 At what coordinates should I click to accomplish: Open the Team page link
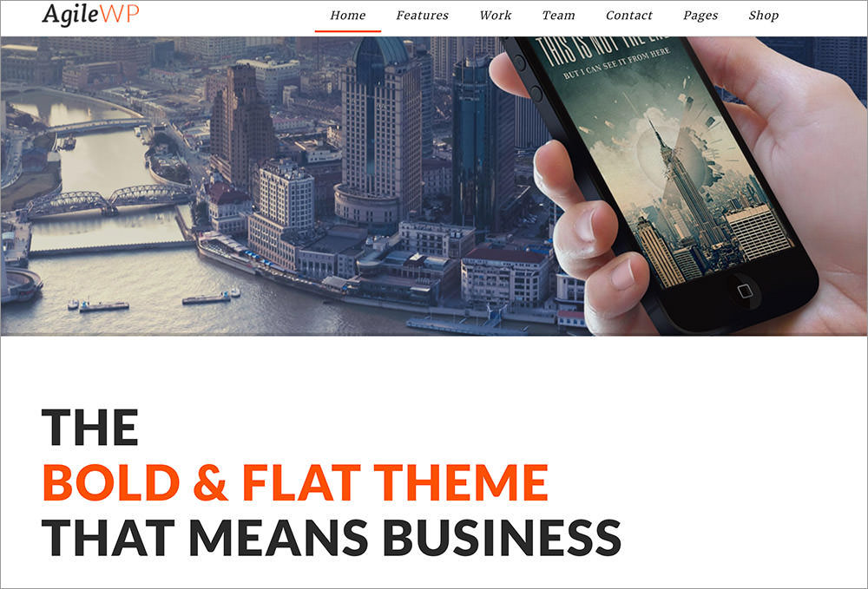pos(558,16)
